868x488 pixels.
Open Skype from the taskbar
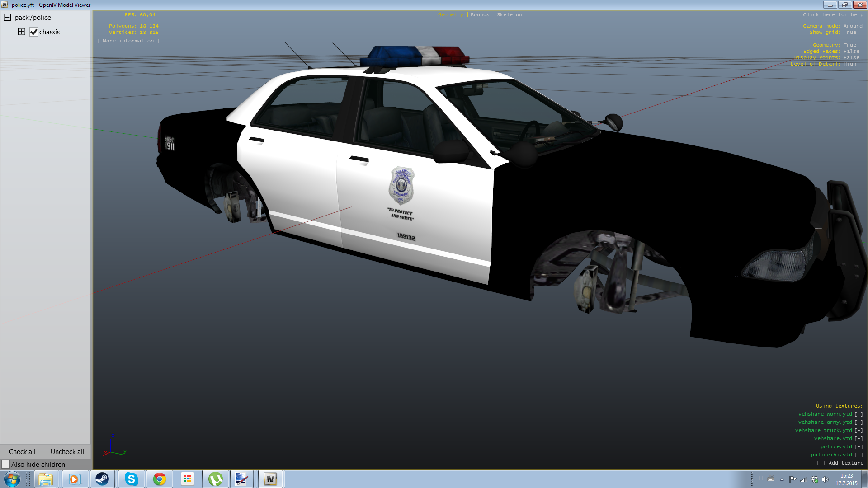131,479
